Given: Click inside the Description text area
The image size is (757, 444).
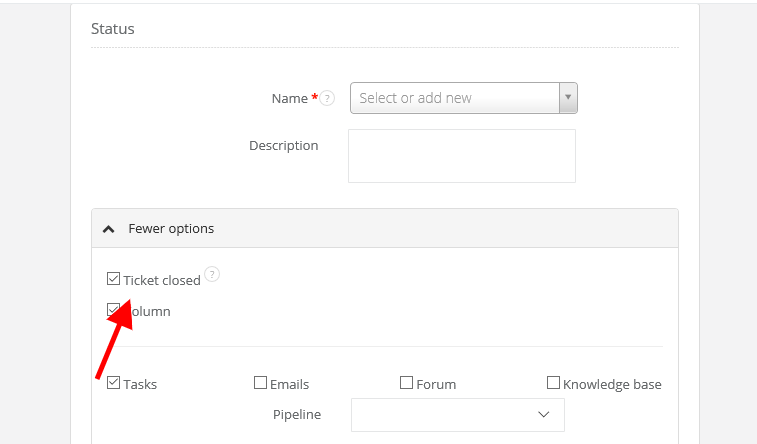Looking at the screenshot, I should pyautogui.click(x=461, y=156).
